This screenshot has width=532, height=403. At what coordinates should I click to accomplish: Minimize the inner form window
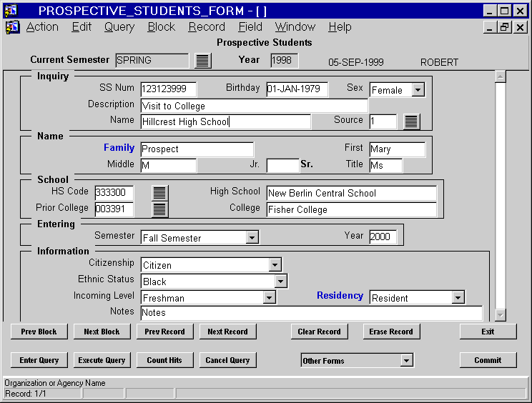click(x=489, y=27)
